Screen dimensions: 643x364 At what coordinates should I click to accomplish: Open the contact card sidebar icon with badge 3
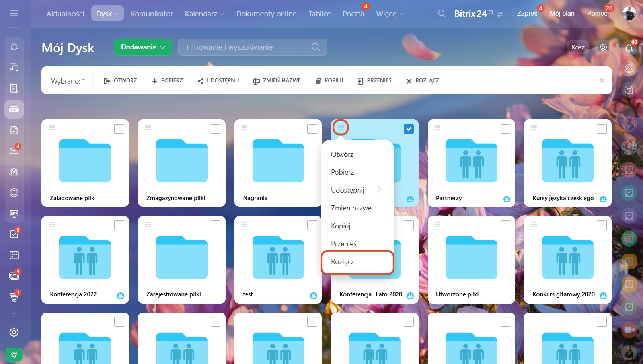14,276
